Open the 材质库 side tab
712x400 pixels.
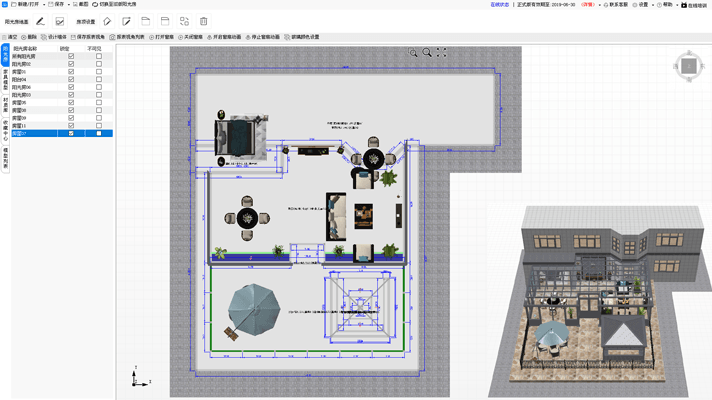pyautogui.click(x=5, y=104)
